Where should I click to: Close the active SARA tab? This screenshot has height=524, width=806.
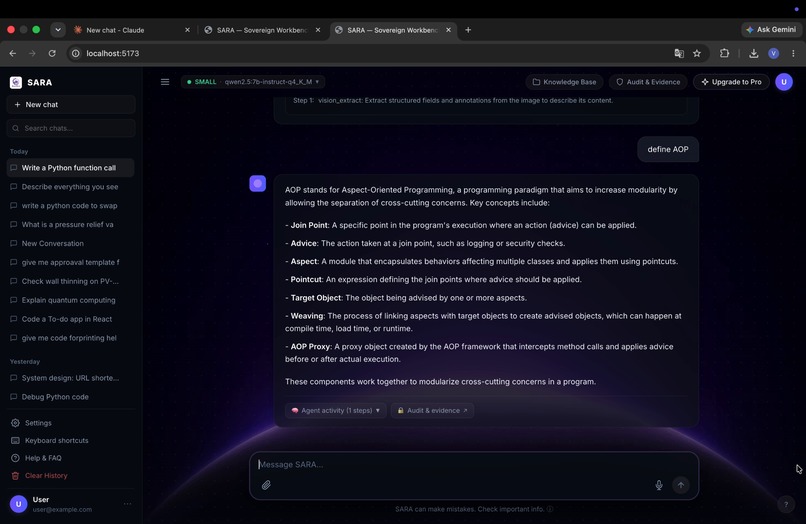pyautogui.click(x=448, y=30)
